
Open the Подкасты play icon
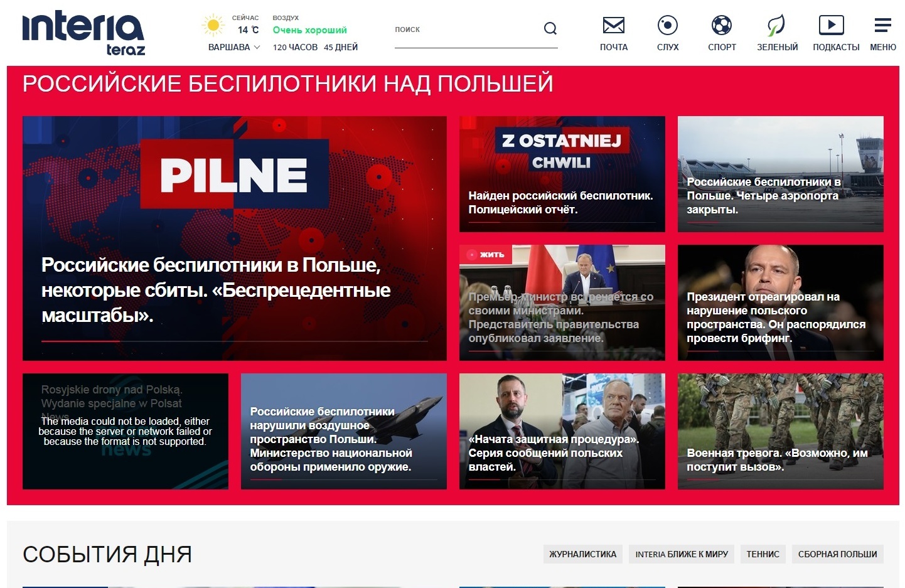[x=831, y=26]
